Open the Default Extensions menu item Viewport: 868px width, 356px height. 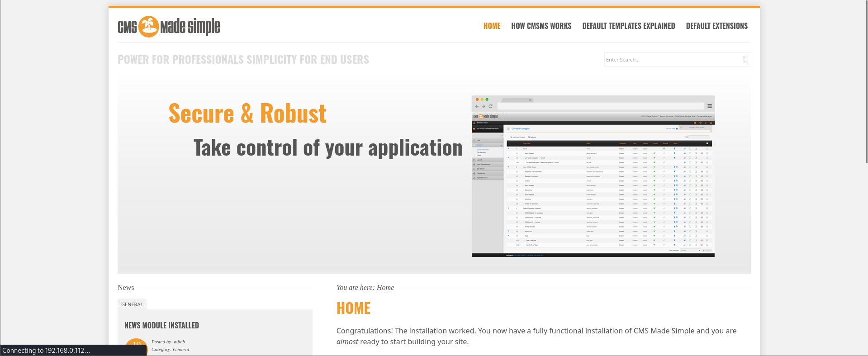[716, 26]
